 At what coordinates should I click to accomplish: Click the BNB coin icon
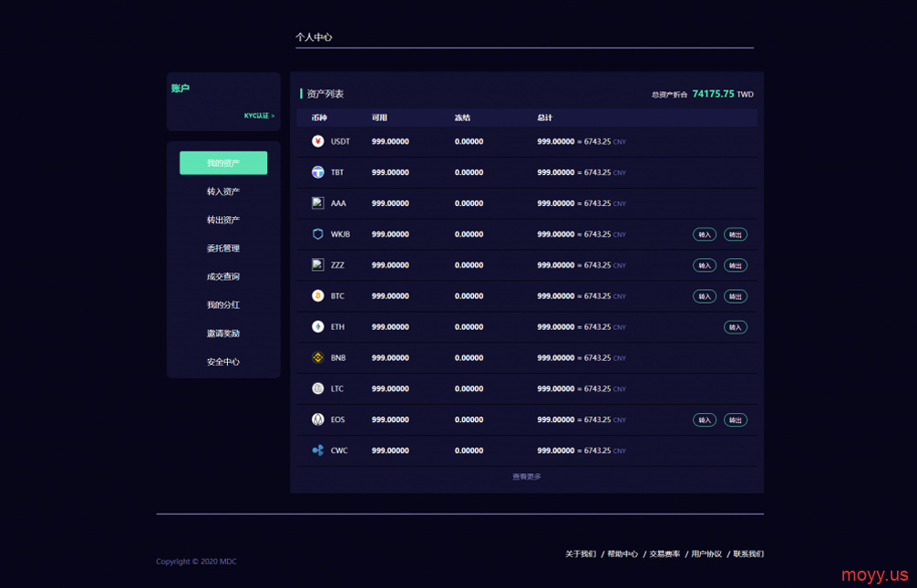tap(317, 357)
